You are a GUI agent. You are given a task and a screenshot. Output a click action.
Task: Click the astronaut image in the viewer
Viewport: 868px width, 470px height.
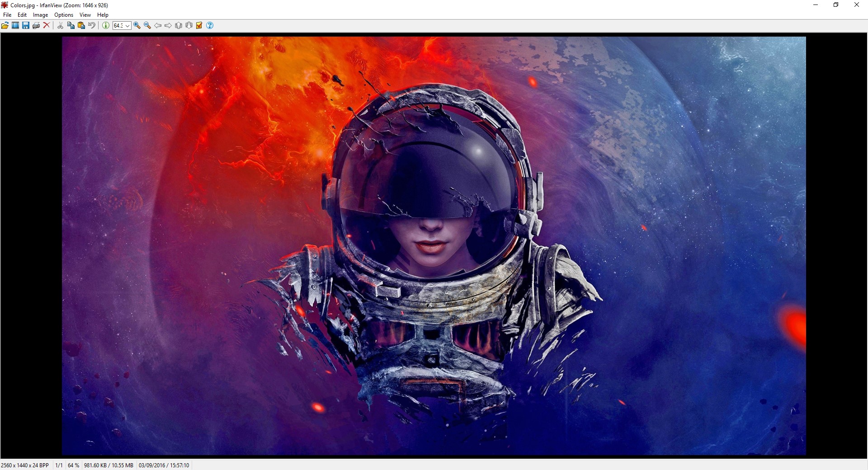pyautogui.click(x=434, y=246)
